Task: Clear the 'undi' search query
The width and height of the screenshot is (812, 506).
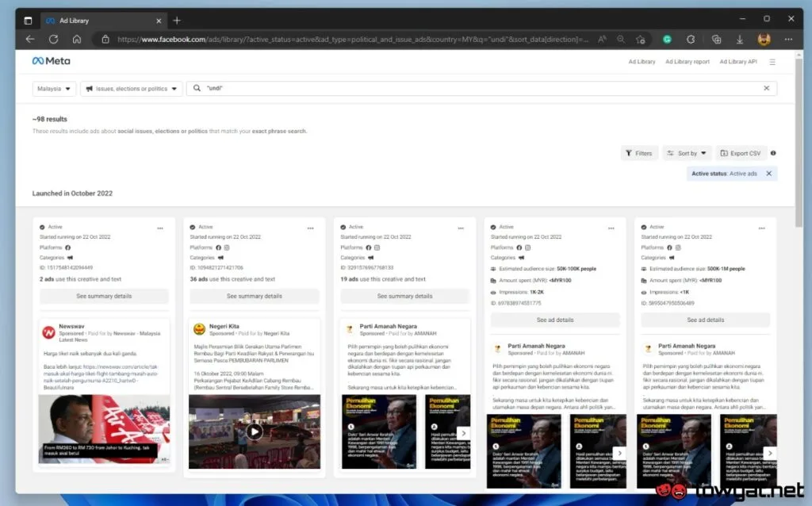Action: (x=767, y=88)
